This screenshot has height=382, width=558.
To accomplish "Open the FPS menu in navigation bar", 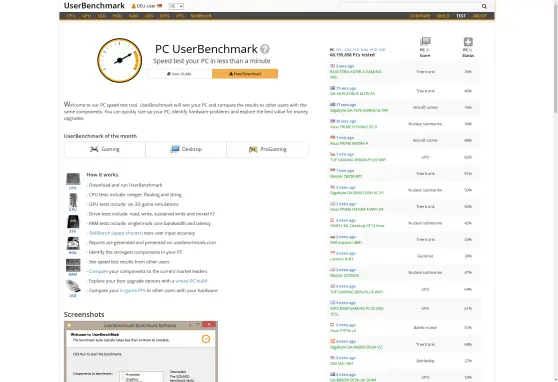I will point(180,16).
